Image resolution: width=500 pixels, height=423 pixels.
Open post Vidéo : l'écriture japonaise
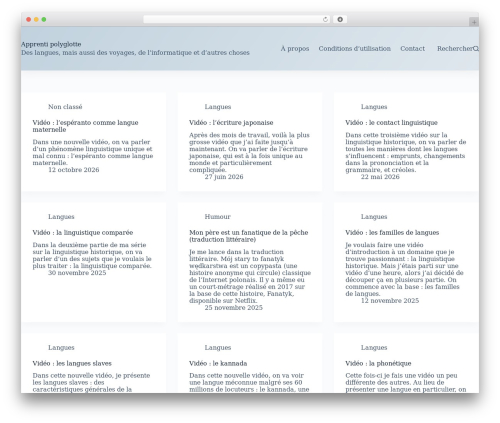point(231,123)
